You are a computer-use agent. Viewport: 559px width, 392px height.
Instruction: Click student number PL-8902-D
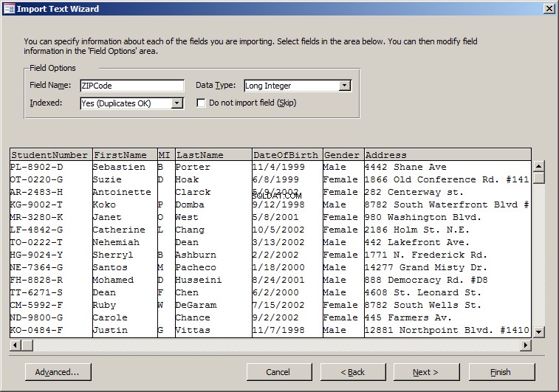point(37,167)
